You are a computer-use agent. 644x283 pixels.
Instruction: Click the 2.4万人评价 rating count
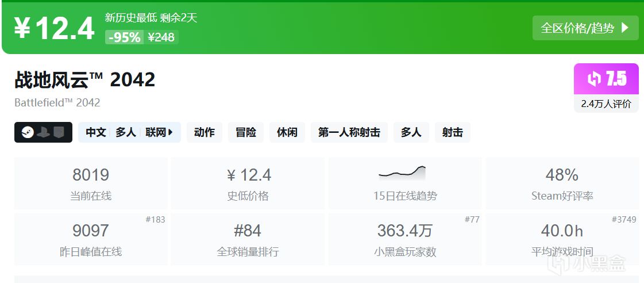[606, 104]
